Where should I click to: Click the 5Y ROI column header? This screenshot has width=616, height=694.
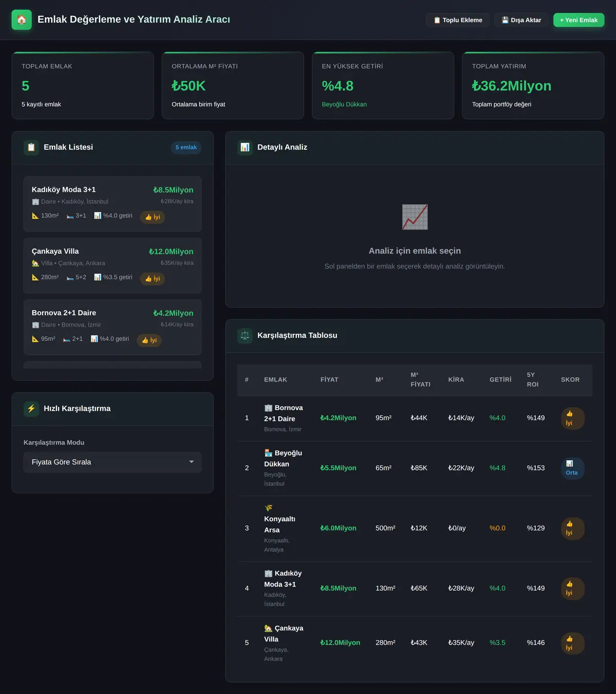[533, 380]
